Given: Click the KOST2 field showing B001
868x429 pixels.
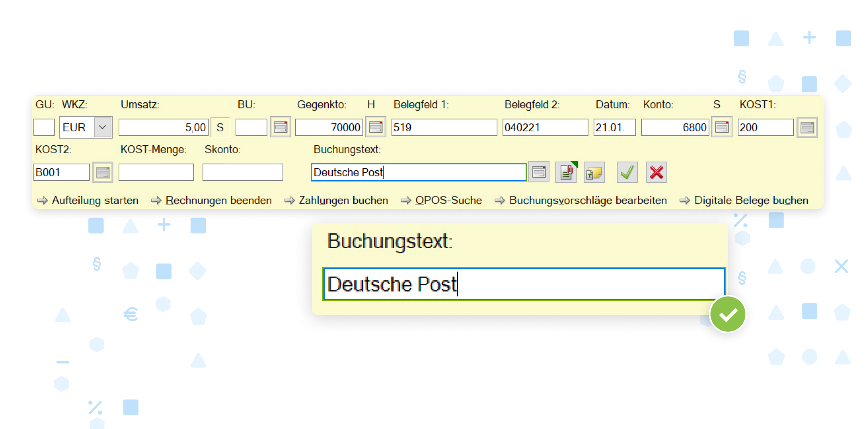Looking at the screenshot, I should coord(61,172).
